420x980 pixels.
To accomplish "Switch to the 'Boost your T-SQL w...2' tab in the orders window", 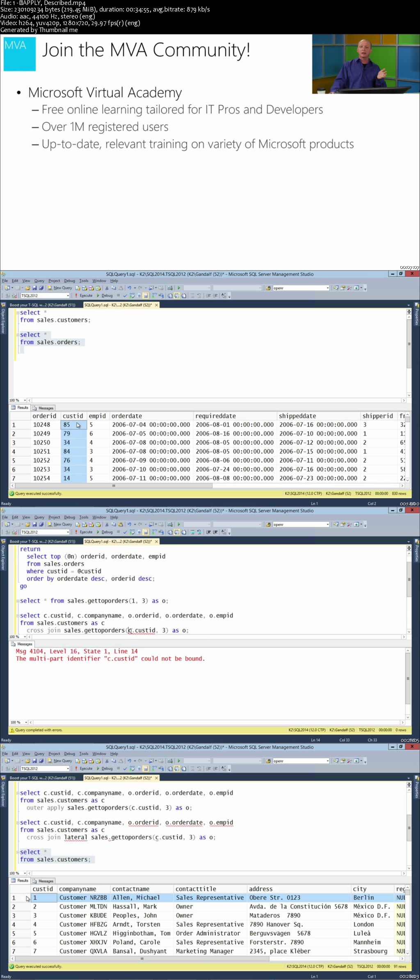I will (42, 305).
